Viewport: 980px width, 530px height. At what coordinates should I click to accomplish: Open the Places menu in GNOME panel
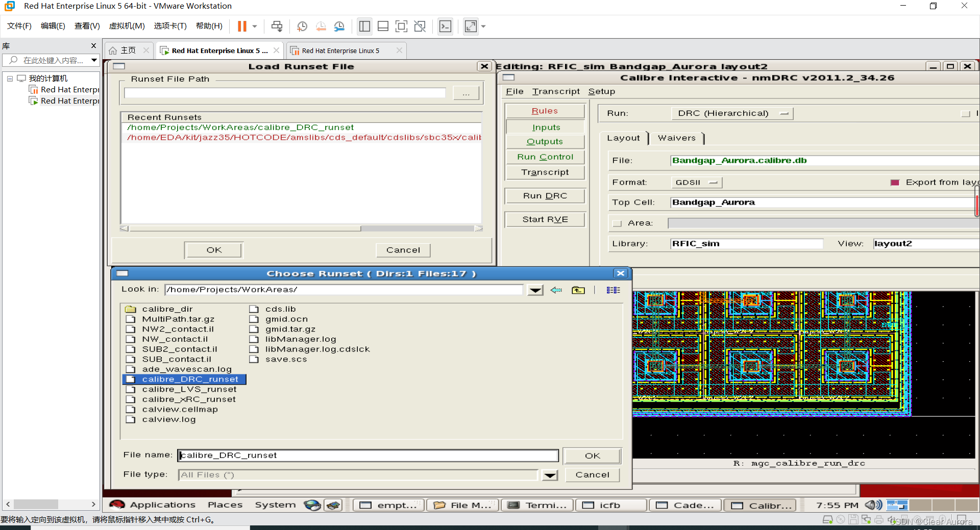click(x=225, y=504)
